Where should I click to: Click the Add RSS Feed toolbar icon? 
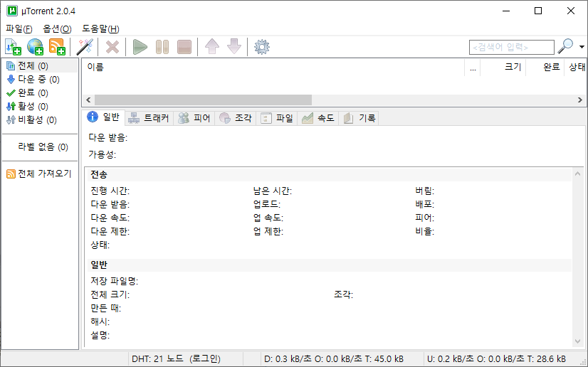click(x=57, y=47)
